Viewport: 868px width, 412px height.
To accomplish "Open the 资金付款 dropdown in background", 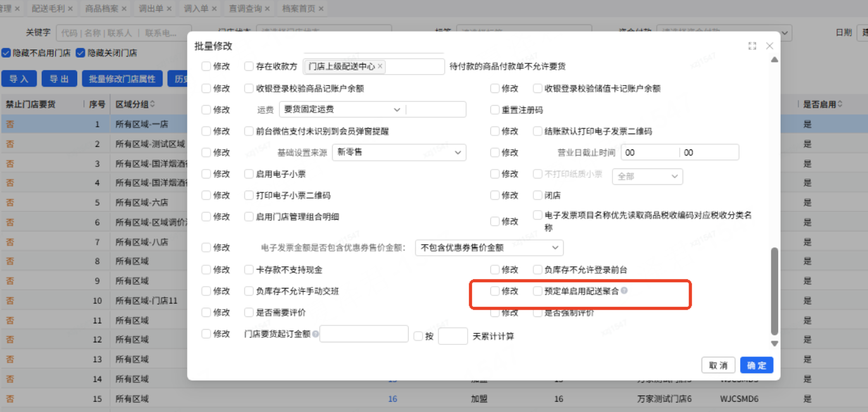I will (x=724, y=32).
